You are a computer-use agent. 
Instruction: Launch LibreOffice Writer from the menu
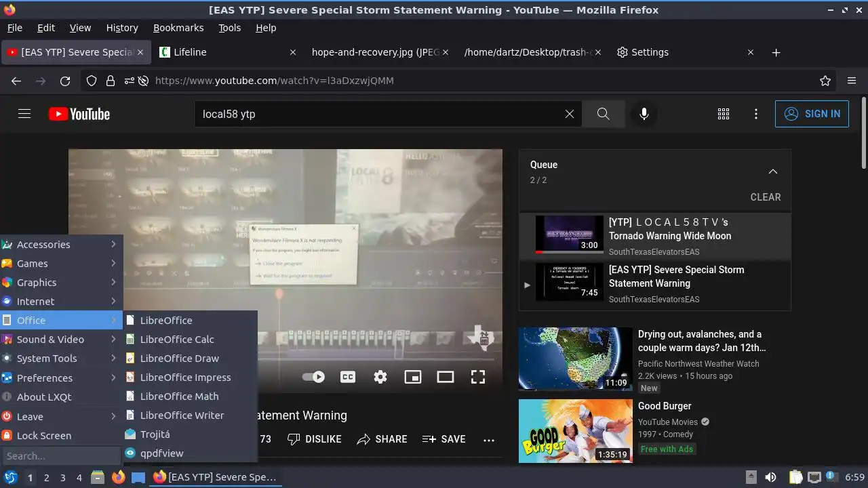click(190, 415)
